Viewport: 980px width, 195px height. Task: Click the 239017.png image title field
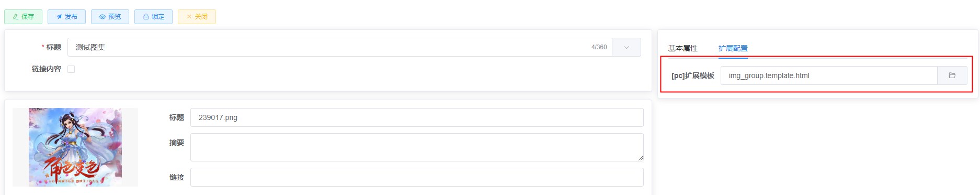click(417, 117)
